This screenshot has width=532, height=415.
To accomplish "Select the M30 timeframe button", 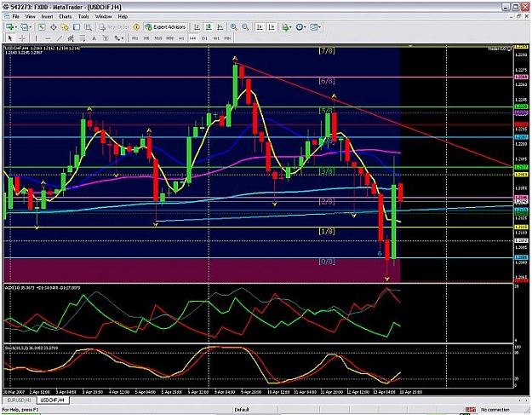I will (169, 38).
